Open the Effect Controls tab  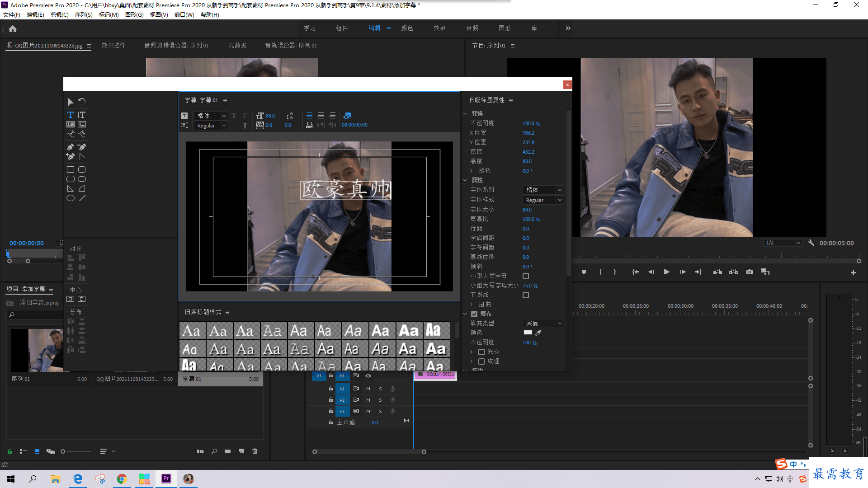click(113, 45)
